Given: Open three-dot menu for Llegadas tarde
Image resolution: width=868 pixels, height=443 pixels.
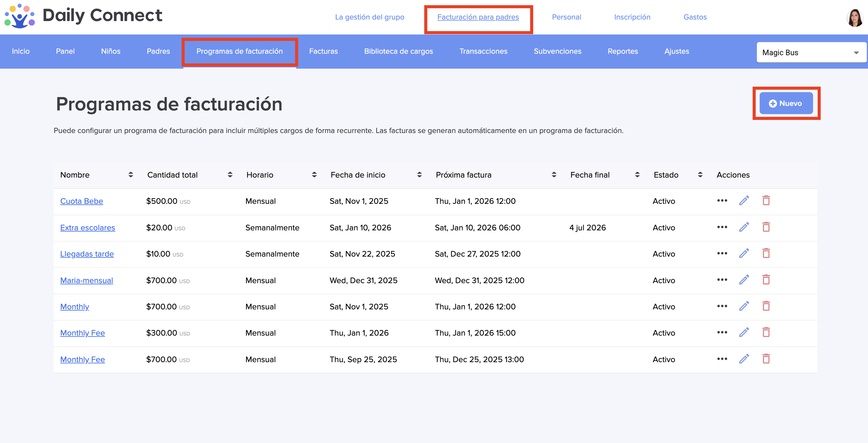Looking at the screenshot, I should (x=722, y=253).
